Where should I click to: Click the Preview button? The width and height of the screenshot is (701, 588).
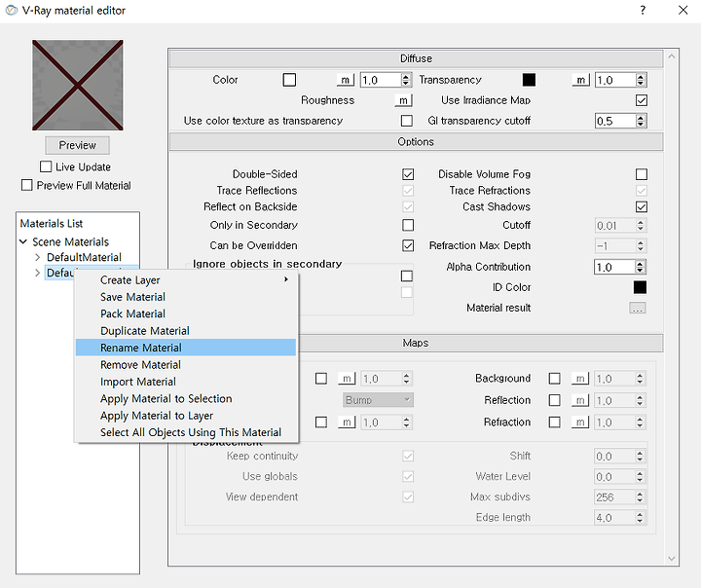coord(77,145)
